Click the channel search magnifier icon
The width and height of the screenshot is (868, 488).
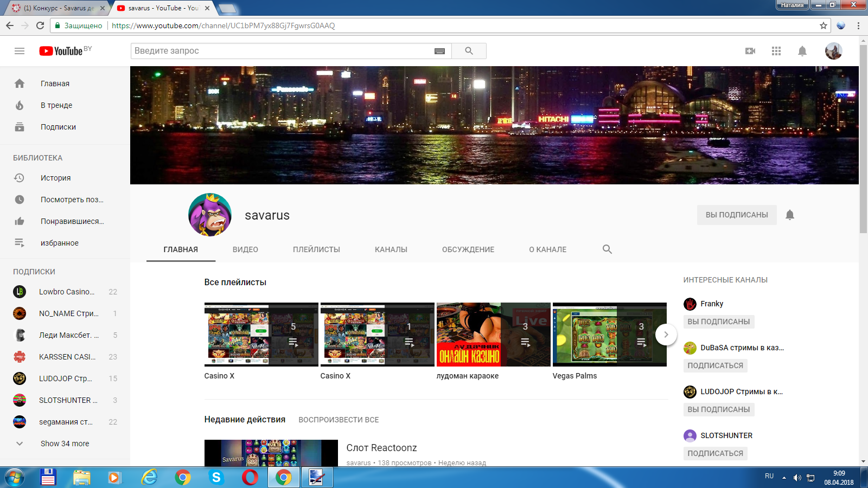click(607, 249)
